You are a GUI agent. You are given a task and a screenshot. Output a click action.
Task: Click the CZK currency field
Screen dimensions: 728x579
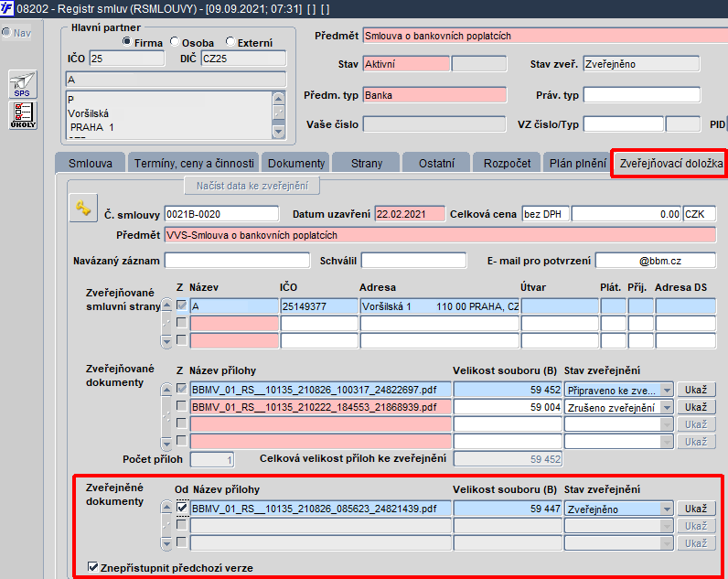point(700,214)
